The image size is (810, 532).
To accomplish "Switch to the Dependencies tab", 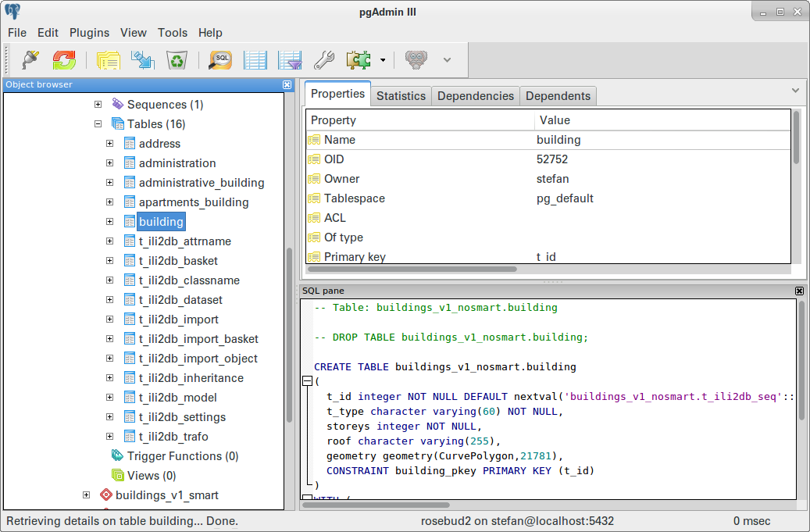I will click(x=476, y=96).
